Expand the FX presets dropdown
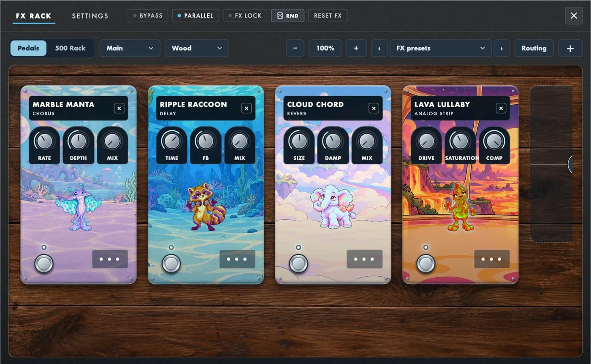This screenshot has height=364, width=591. coord(441,48)
